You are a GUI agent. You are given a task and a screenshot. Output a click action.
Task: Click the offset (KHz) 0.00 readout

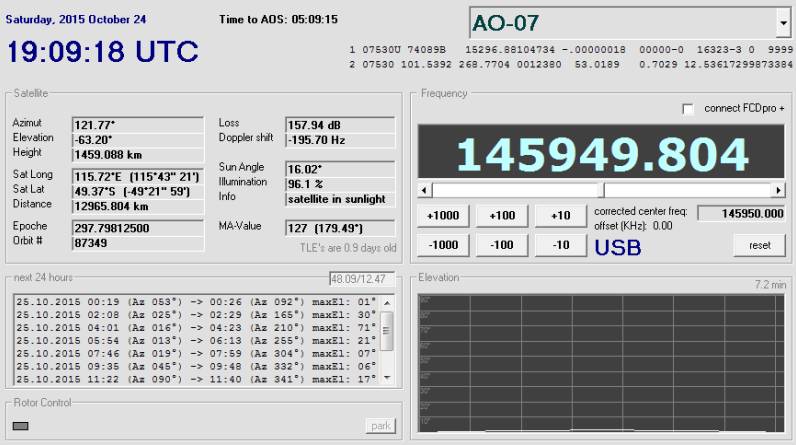coord(633,226)
